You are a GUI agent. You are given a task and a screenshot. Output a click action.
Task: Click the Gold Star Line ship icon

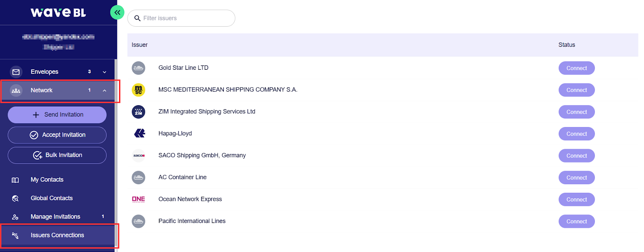138,68
